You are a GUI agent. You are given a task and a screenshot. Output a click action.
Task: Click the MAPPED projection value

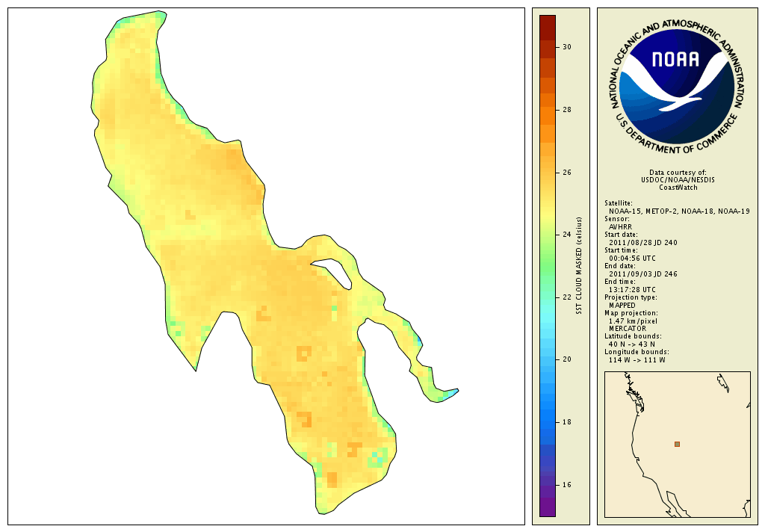(622, 305)
